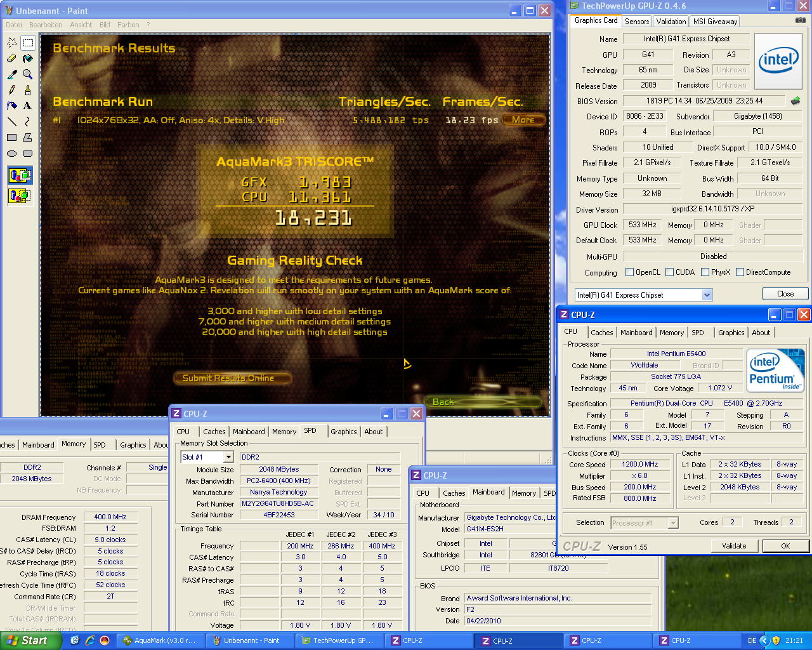812x650 pixels.
Task: Open Memory tab in CPU-Z Mainboard window
Action: pyautogui.click(x=524, y=493)
